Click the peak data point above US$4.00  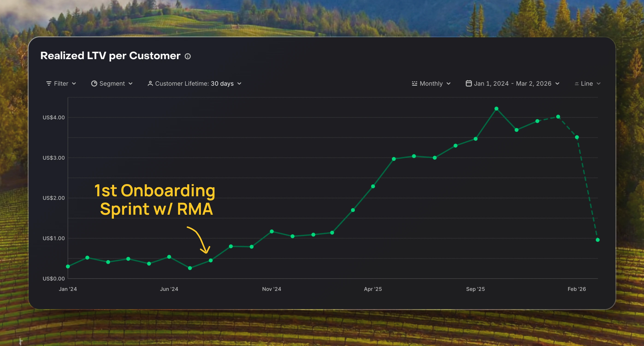click(x=496, y=109)
